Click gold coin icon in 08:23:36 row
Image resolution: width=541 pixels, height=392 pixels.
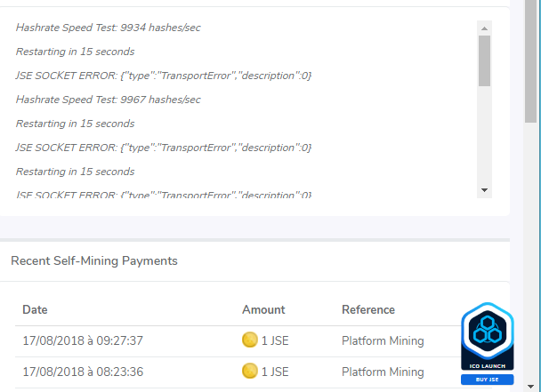250,371
